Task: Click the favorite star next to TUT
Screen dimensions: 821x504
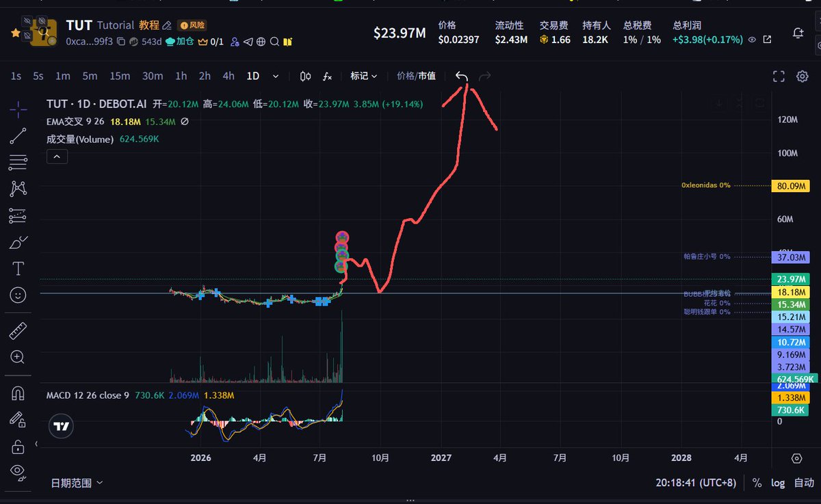Action: [15, 33]
